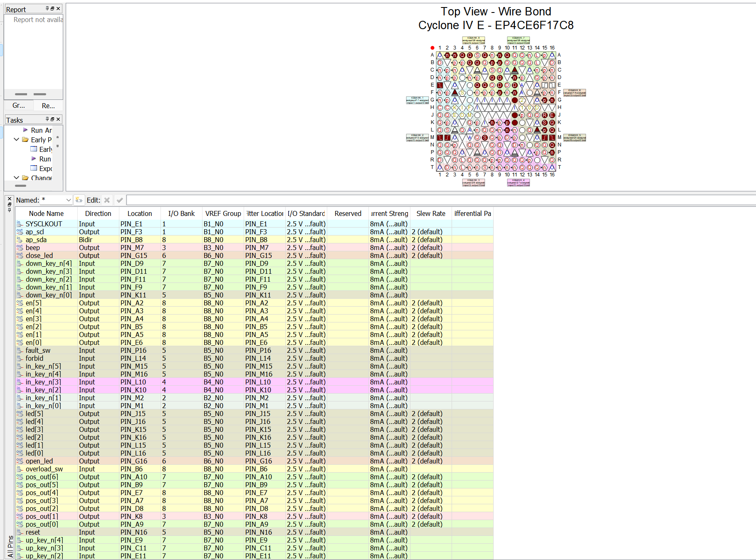Sort by the Direction column header
756x560 pixels.
click(x=98, y=213)
